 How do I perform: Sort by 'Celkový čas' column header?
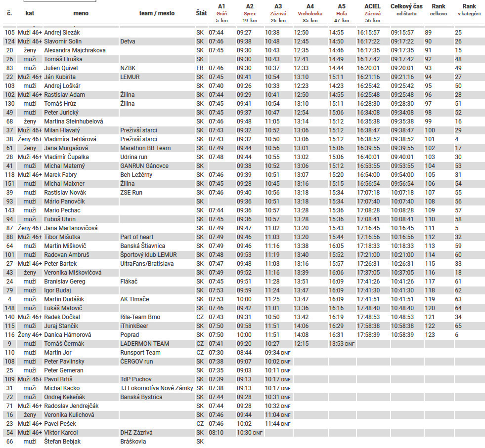(406, 10)
